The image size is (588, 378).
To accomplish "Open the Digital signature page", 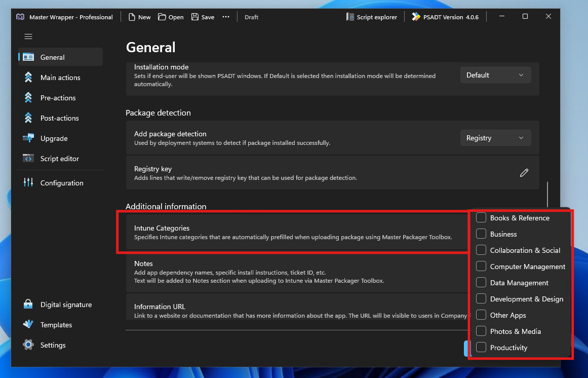I will coord(60,304).
